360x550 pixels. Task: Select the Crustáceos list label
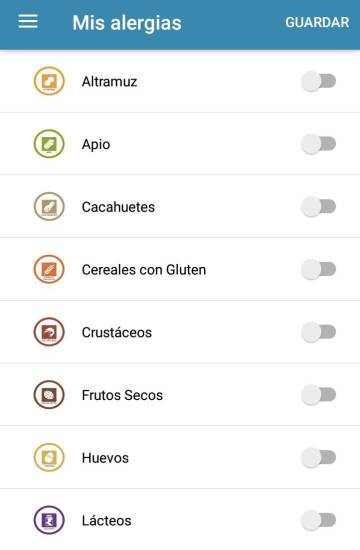click(117, 333)
